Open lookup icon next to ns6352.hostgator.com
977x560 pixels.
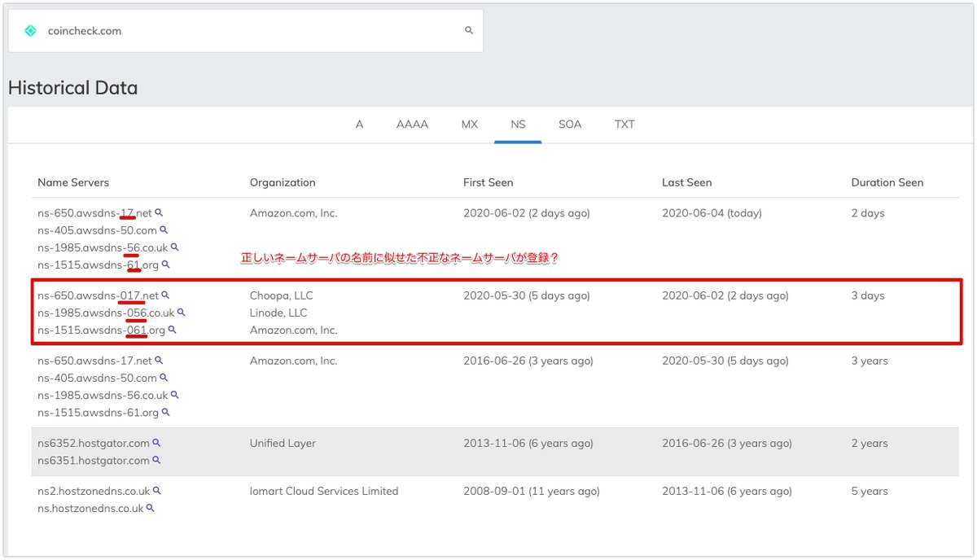[x=156, y=444]
